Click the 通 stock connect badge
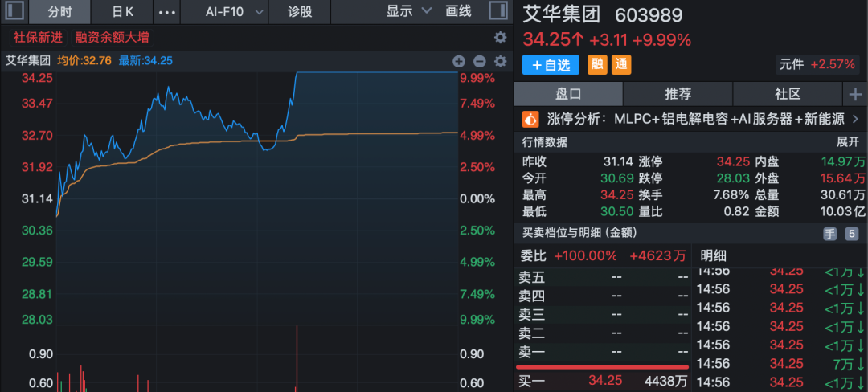 point(621,65)
